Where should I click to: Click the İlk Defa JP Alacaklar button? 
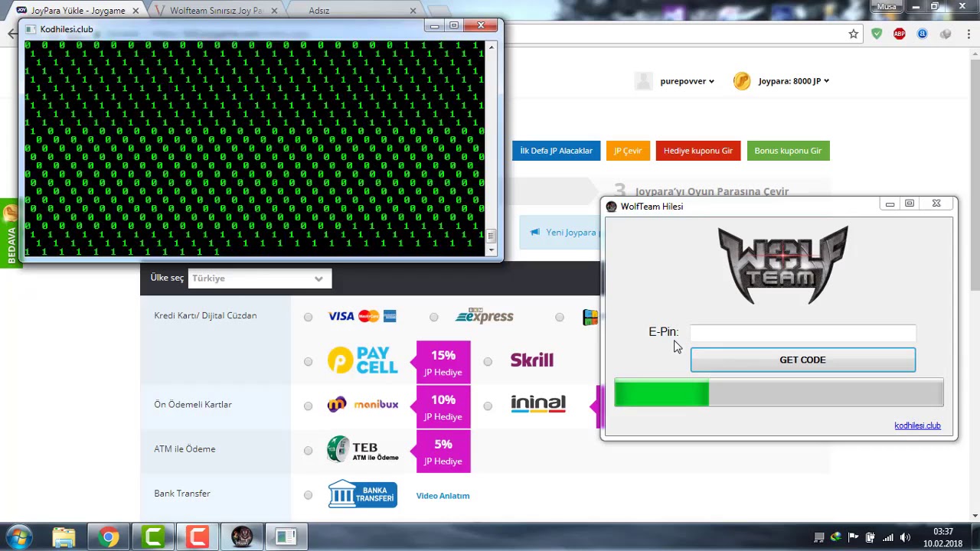tap(556, 151)
